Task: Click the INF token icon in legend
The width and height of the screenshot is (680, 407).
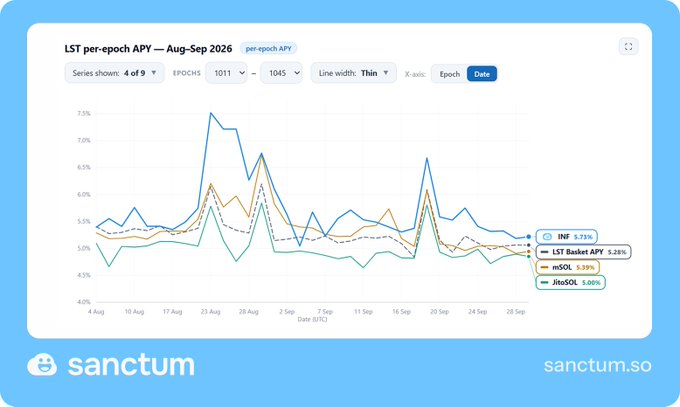Action: pyautogui.click(x=547, y=237)
